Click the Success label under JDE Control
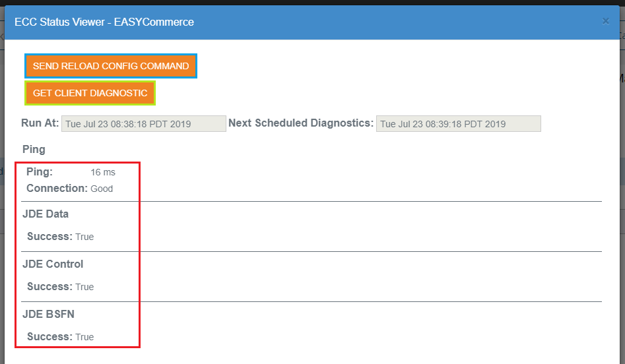The height and width of the screenshot is (364, 625). tap(49, 287)
